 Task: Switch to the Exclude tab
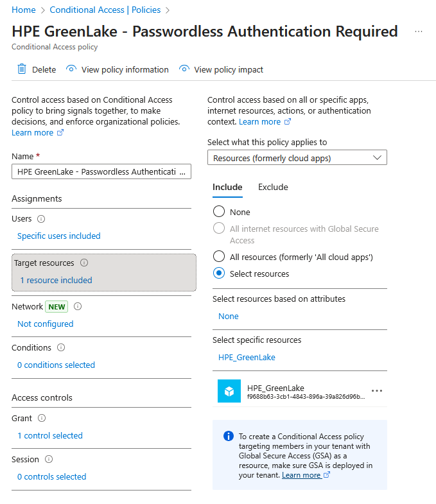coord(273,187)
